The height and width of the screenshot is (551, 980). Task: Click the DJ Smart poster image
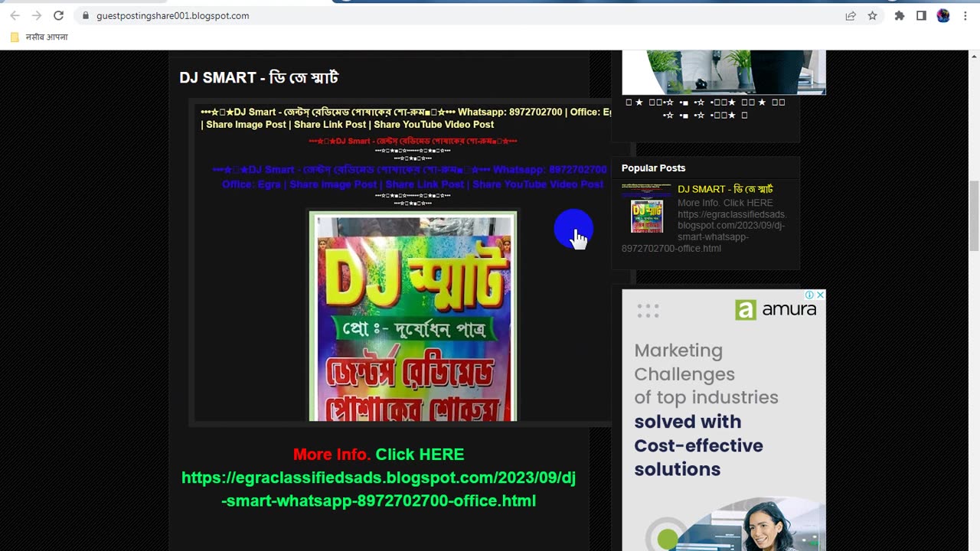point(413,316)
